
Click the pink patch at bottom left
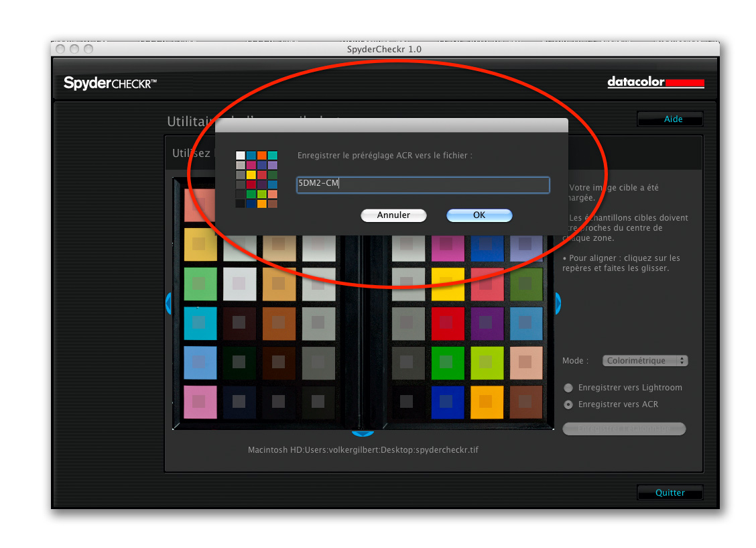tap(200, 402)
